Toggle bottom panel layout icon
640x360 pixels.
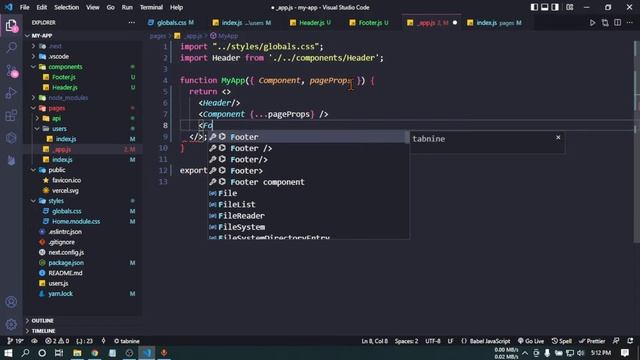click(x=544, y=7)
